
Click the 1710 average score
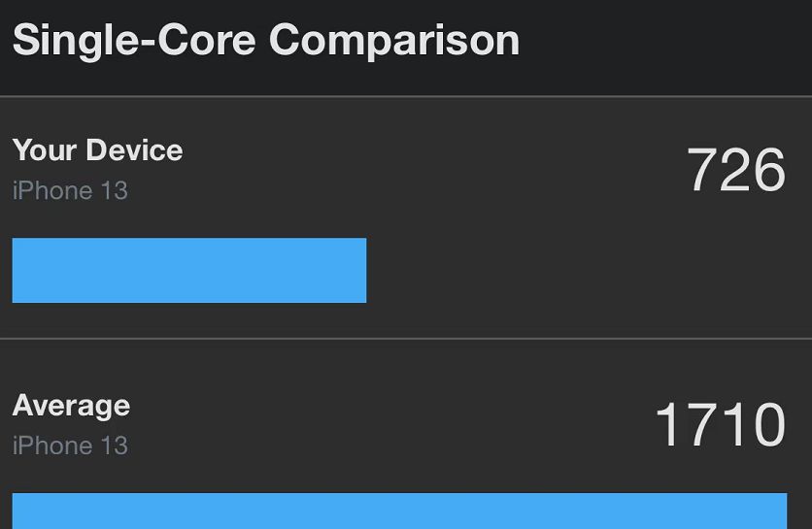click(721, 424)
